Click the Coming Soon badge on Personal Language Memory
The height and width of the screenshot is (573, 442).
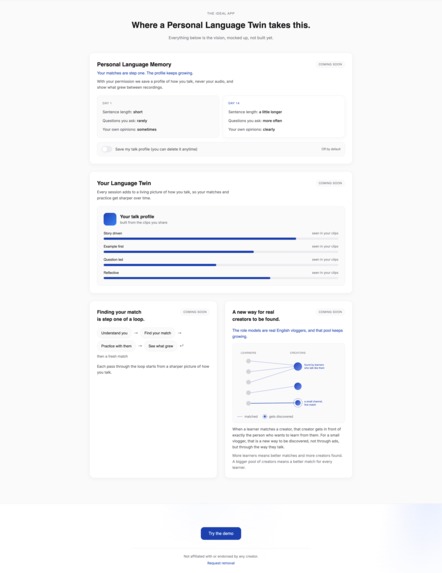click(330, 64)
